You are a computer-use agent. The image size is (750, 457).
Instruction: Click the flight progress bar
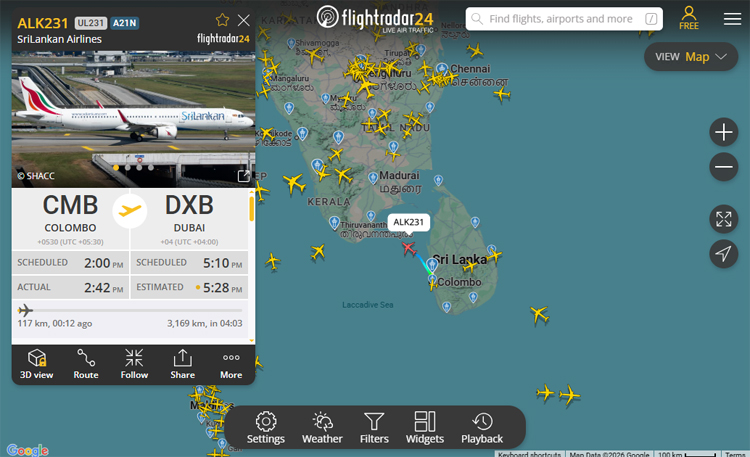click(130, 311)
